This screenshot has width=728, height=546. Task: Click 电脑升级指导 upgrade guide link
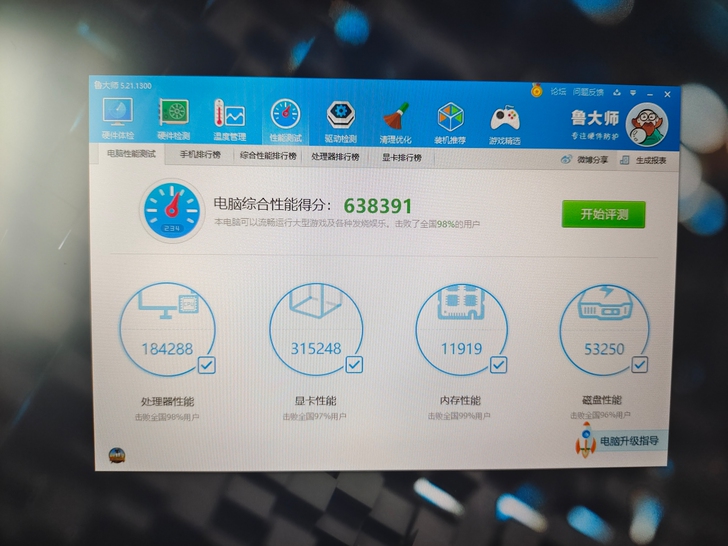click(629, 441)
